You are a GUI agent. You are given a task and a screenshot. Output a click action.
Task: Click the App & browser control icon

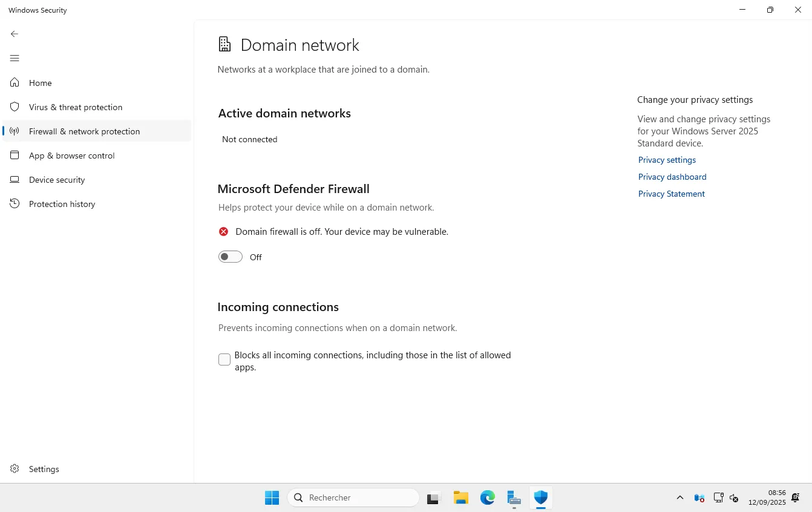(15, 156)
